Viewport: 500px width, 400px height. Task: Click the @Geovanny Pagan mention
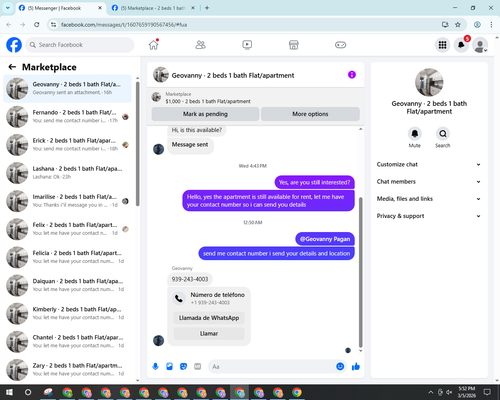[325, 239]
